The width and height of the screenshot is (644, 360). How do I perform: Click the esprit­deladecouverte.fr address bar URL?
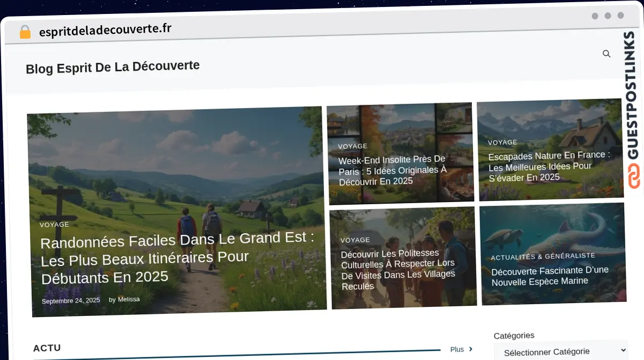pos(105,30)
